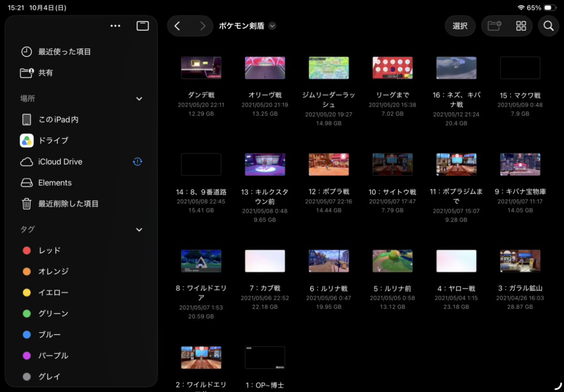Go forward with the right chevron

coord(203,26)
